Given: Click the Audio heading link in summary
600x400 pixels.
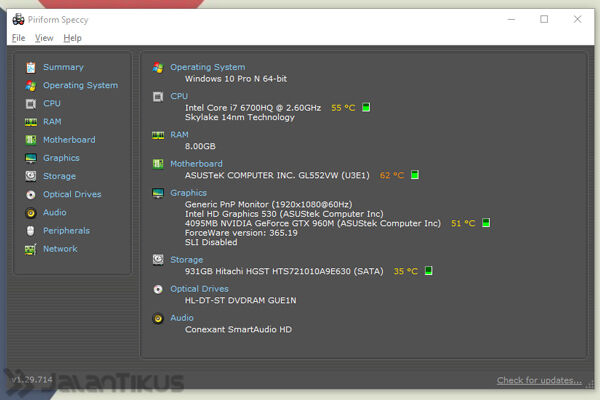Looking at the screenshot, I should [182, 318].
